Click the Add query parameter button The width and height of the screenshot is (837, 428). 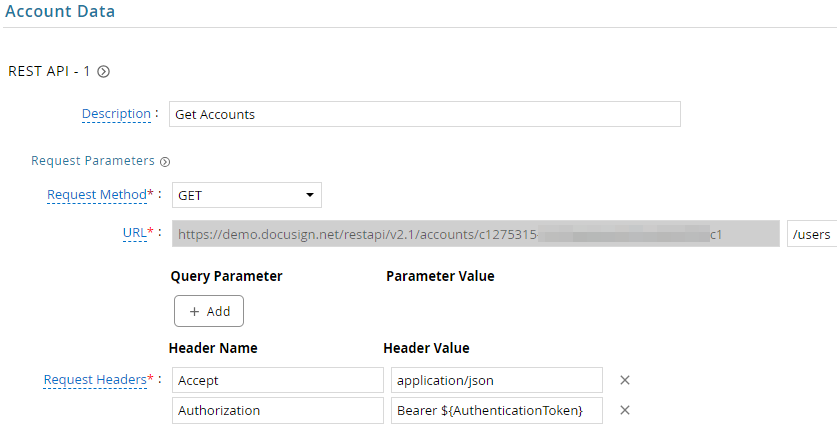(209, 311)
